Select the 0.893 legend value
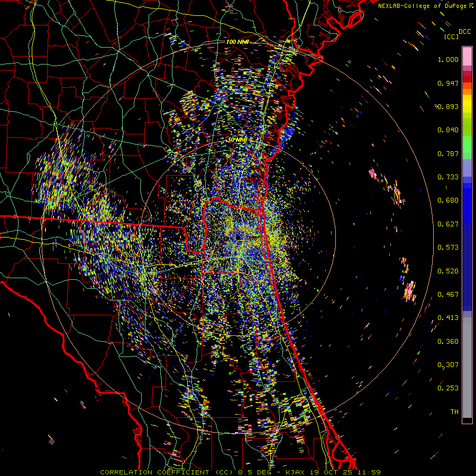 [448, 106]
